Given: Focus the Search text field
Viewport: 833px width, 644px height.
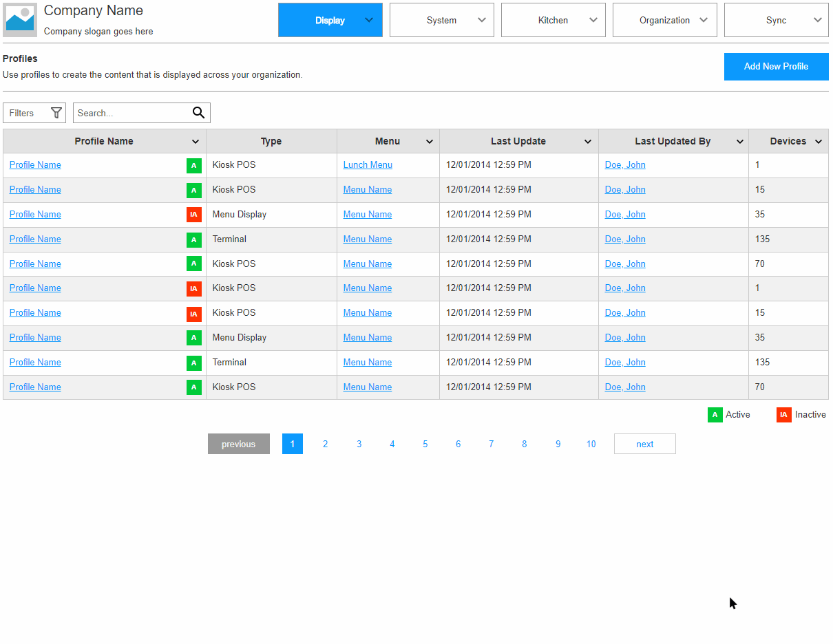Looking at the screenshot, I should point(131,113).
